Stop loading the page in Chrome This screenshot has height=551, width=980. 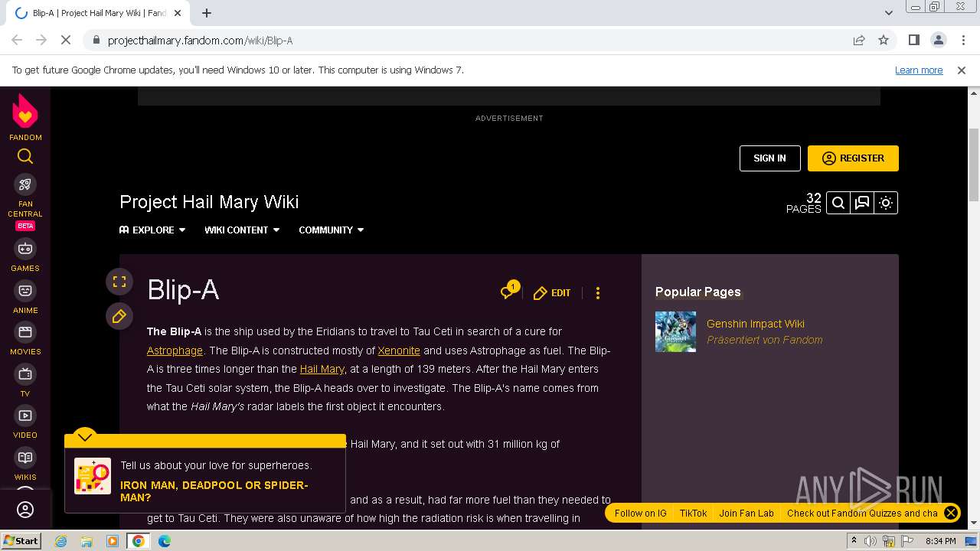pyautogui.click(x=66, y=40)
